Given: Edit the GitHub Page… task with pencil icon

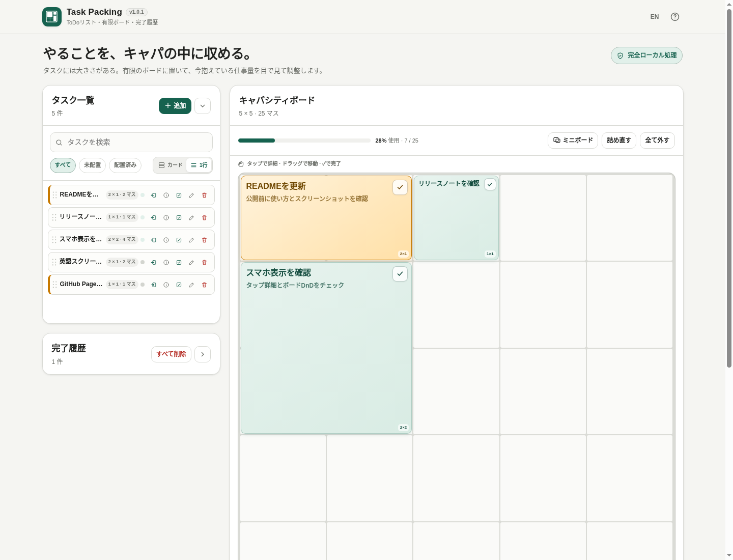Looking at the screenshot, I should [x=191, y=285].
